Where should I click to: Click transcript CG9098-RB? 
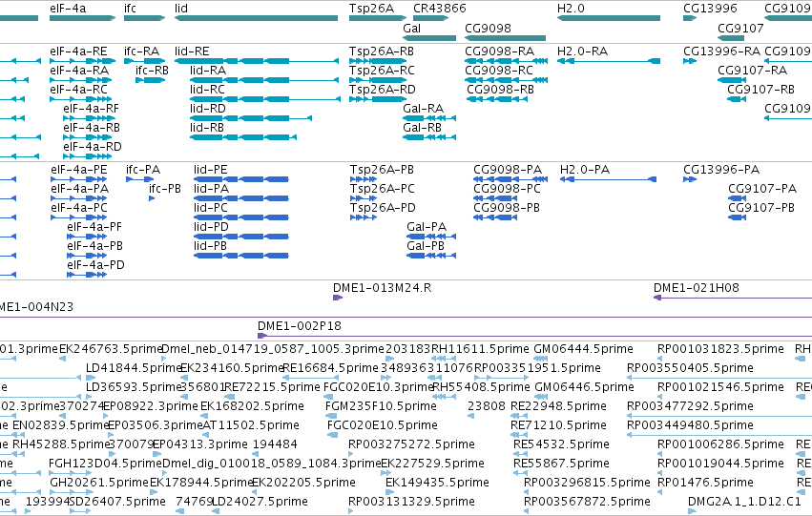pos(497,99)
